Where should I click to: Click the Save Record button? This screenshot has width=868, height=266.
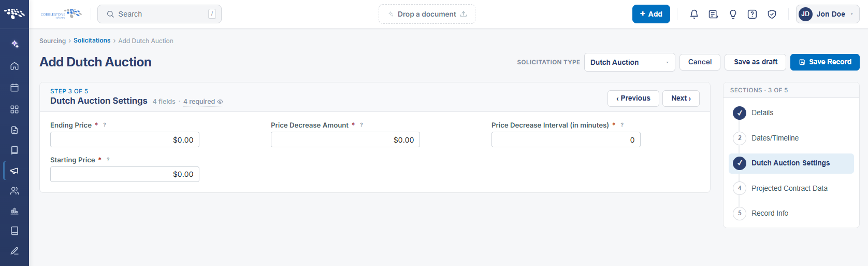[x=824, y=62]
